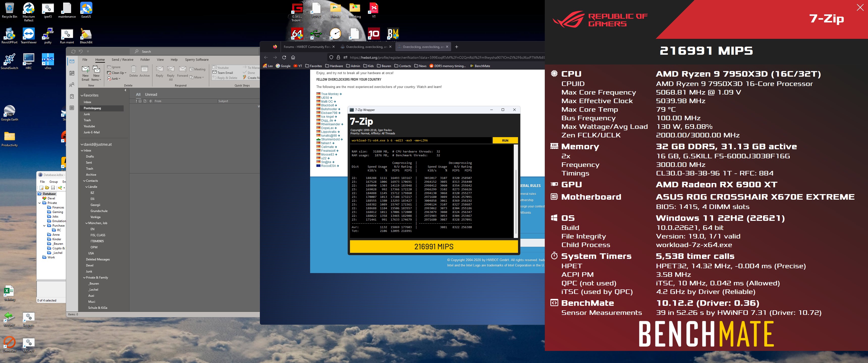Open BenchMate bookmark in Firefox toolbar
This screenshot has width=868, height=363.
tap(480, 66)
